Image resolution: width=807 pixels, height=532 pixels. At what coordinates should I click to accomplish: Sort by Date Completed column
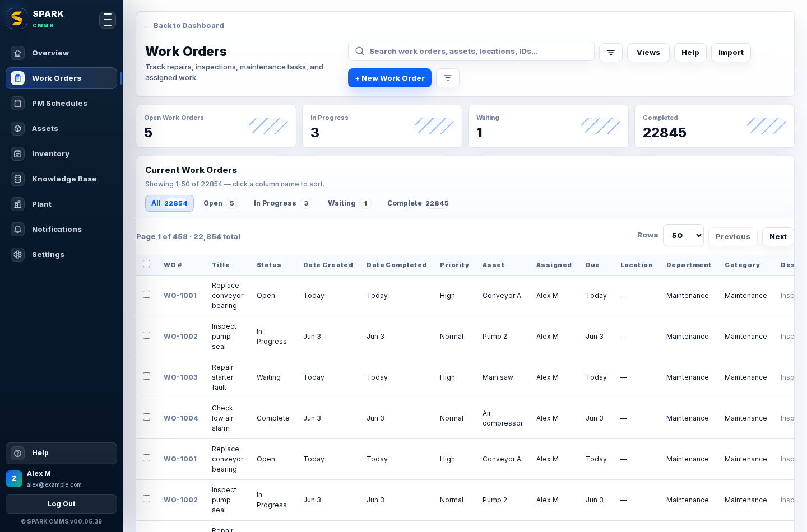coord(397,265)
